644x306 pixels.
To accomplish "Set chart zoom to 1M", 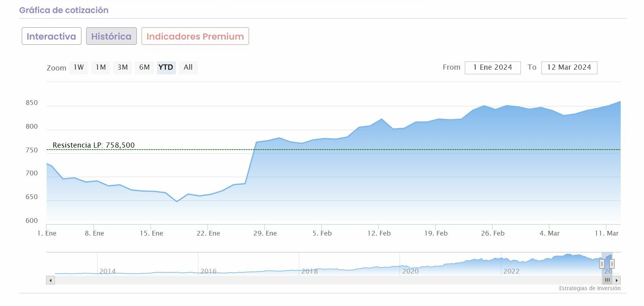I will 101,67.
